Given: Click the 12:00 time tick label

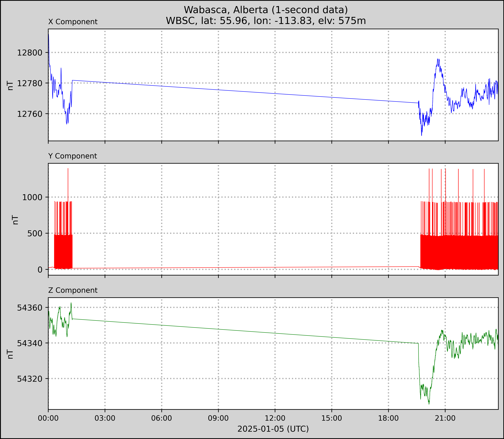Looking at the screenshot, I should pos(275,418).
